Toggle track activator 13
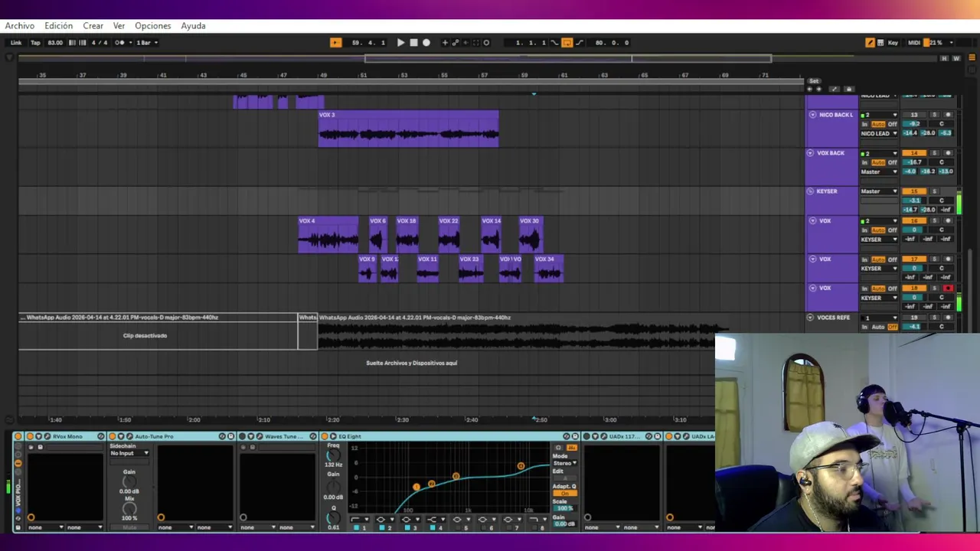The image size is (980, 551). (x=914, y=115)
